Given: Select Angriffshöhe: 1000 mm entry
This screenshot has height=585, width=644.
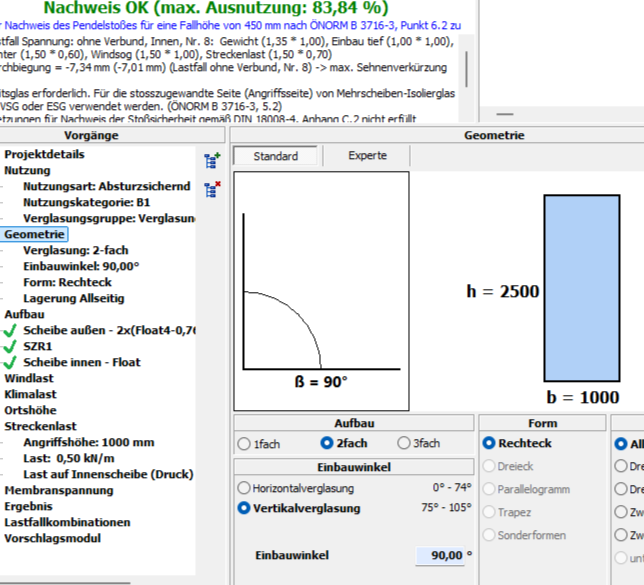Looking at the screenshot, I should coord(89,442).
